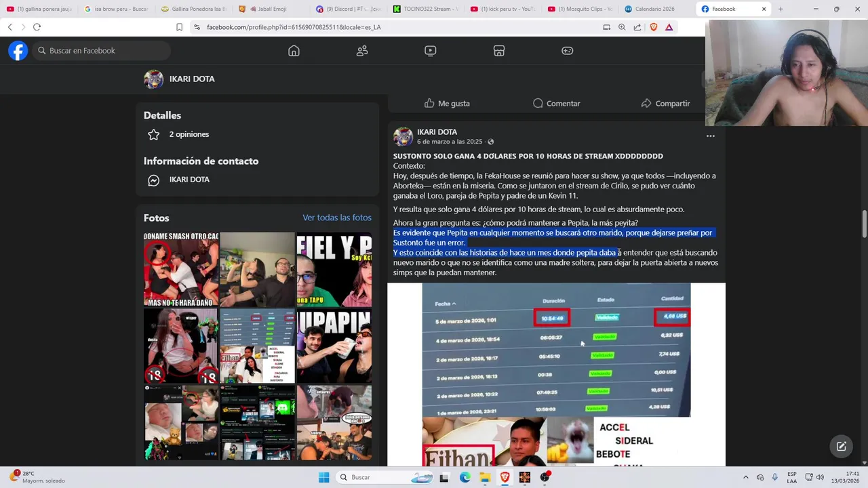Click the page vertical scrollbar thumb

tap(864, 224)
